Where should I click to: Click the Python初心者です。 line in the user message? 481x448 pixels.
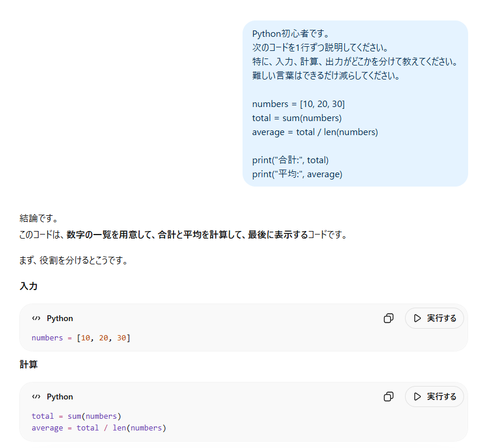[x=290, y=33]
